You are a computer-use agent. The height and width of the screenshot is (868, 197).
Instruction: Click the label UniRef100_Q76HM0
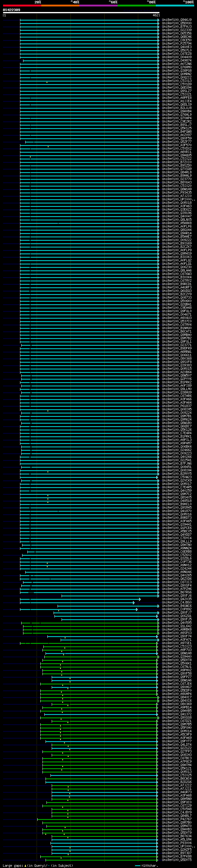pyautogui.click(x=177, y=67)
